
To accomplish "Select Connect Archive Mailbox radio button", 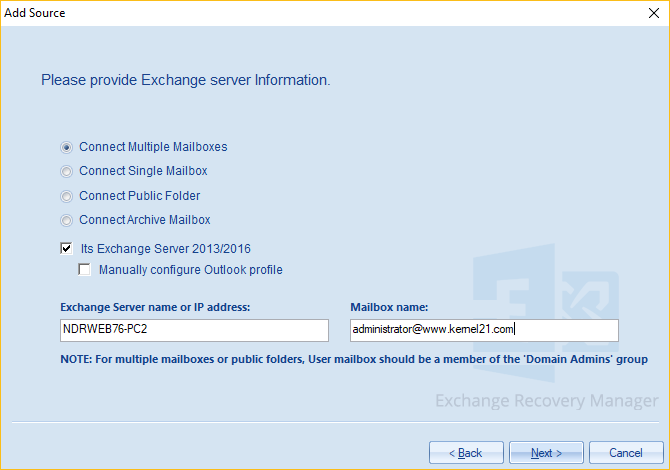I will [66, 220].
